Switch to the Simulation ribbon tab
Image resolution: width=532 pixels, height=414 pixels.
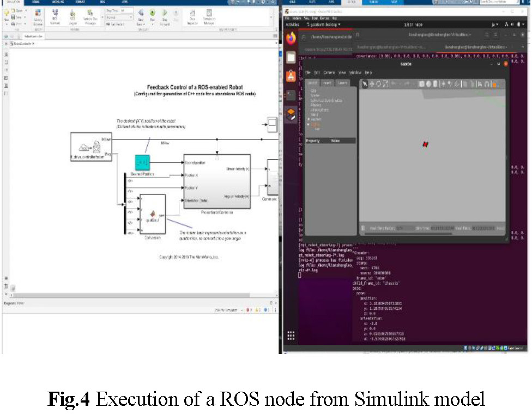click(14, 2)
